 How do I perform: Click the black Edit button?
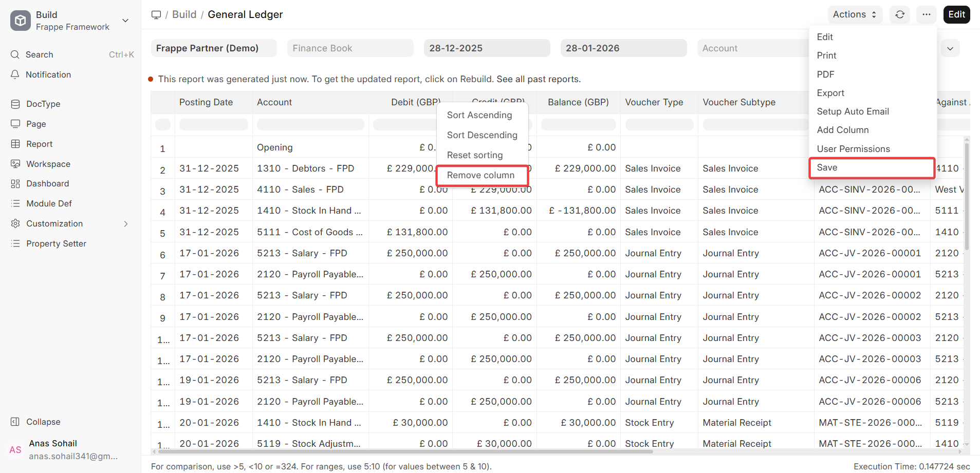point(956,14)
